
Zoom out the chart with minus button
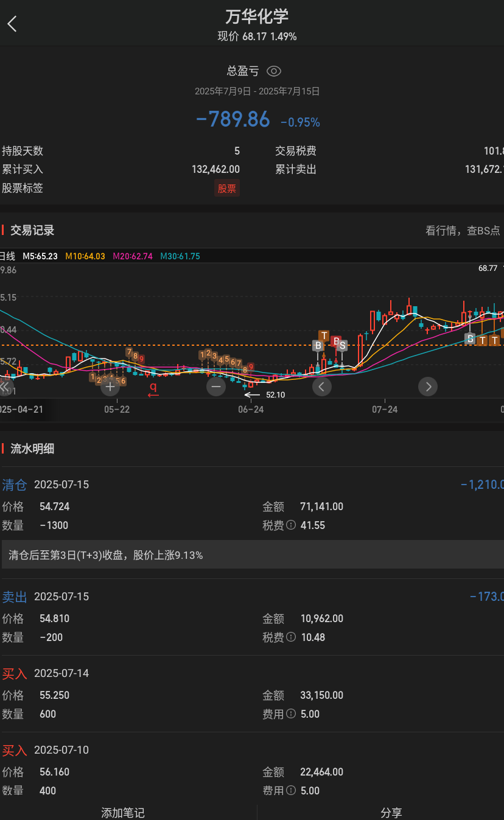click(215, 386)
